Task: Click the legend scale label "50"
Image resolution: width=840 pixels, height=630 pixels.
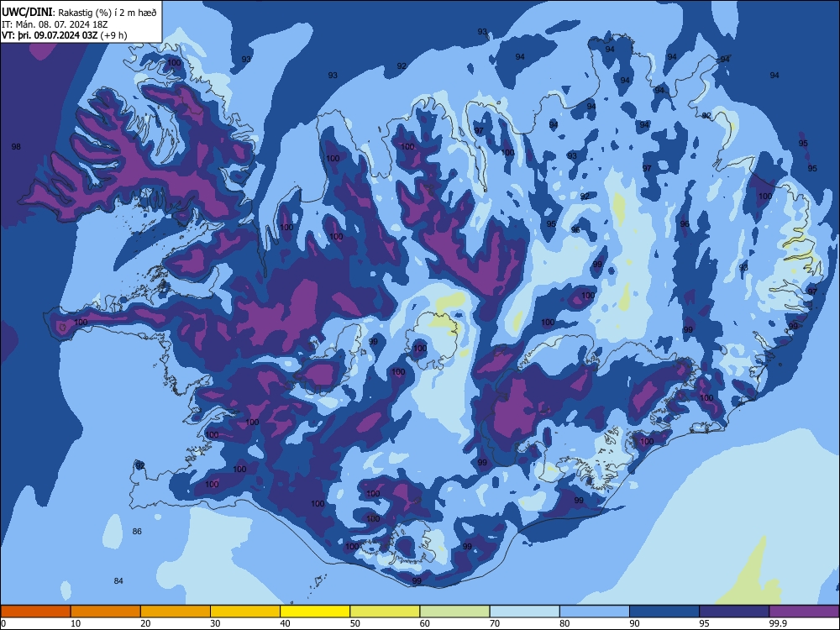Action: (x=355, y=623)
